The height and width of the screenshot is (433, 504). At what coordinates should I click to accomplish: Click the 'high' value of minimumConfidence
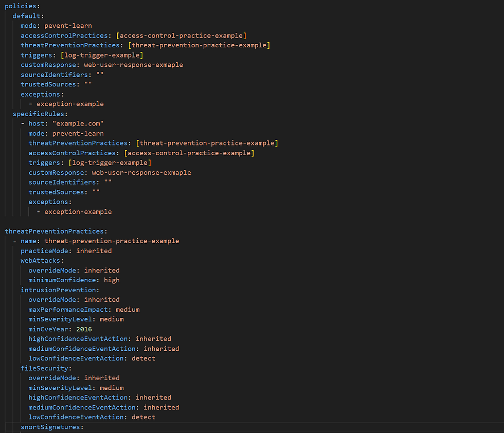[x=112, y=280]
